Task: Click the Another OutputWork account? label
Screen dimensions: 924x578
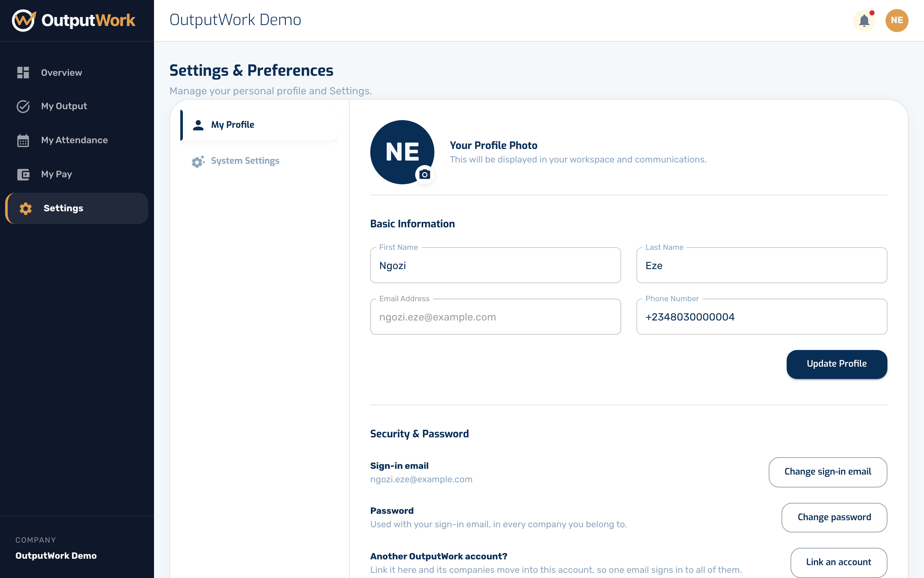Action: click(x=439, y=556)
